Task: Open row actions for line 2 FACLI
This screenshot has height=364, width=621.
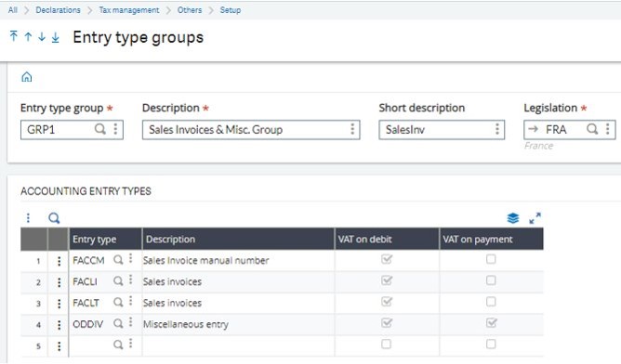Action: tap(59, 282)
